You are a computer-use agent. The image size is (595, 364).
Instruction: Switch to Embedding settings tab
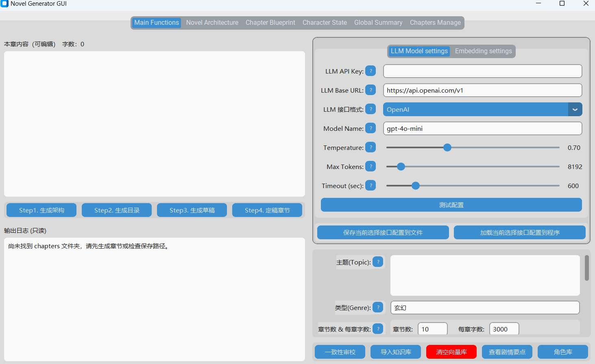pos(483,51)
